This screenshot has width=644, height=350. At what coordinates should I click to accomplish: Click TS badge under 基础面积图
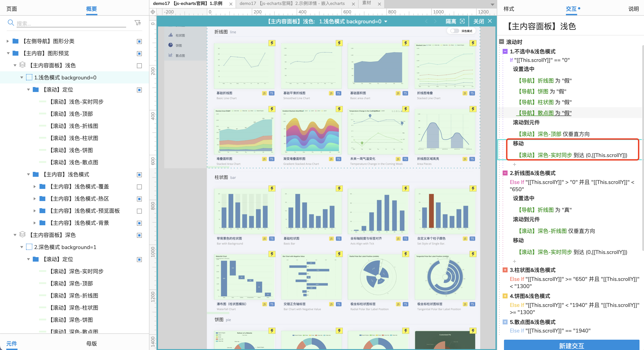click(x=405, y=93)
